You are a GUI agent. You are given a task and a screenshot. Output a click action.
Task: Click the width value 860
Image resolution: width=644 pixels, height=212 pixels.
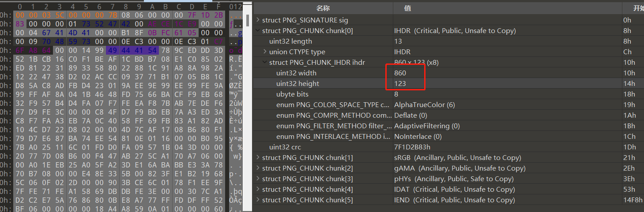pos(400,73)
